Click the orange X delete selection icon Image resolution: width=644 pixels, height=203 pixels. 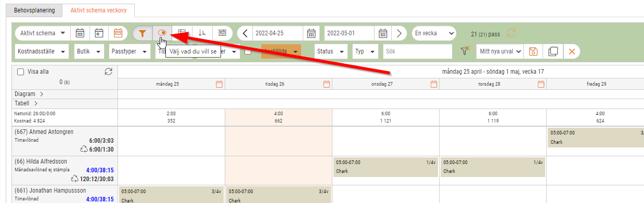point(572,51)
